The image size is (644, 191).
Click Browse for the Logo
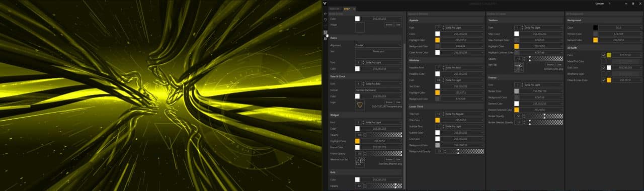tap(389, 102)
